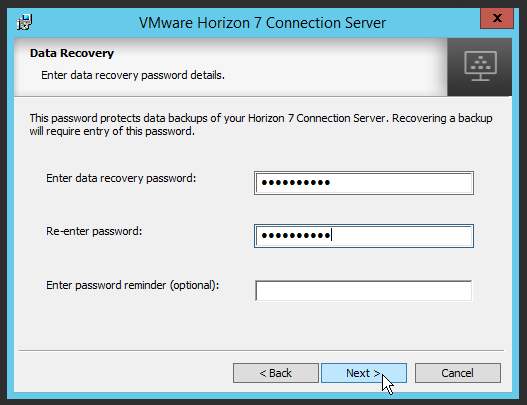The width and height of the screenshot is (527, 405).
Task: Close the Horizon 7 installer window
Action: [x=497, y=18]
